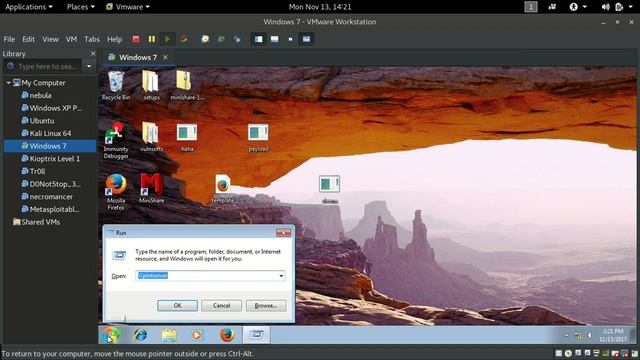
Task: Open the Places menu in top bar
Action: (80, 7)
